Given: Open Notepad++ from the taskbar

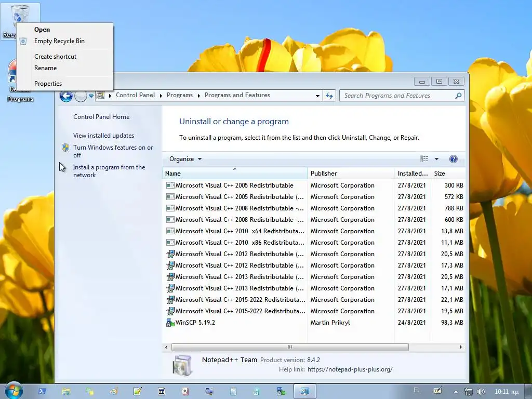Looking at the screenshot, I should coord(137,392).
